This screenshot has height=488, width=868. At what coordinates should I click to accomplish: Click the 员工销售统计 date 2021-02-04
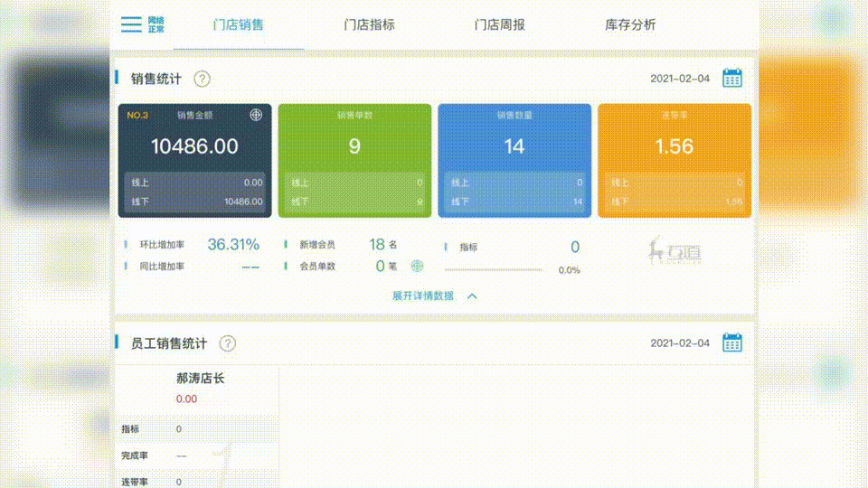pyautogui.click(x=679, y=343)
